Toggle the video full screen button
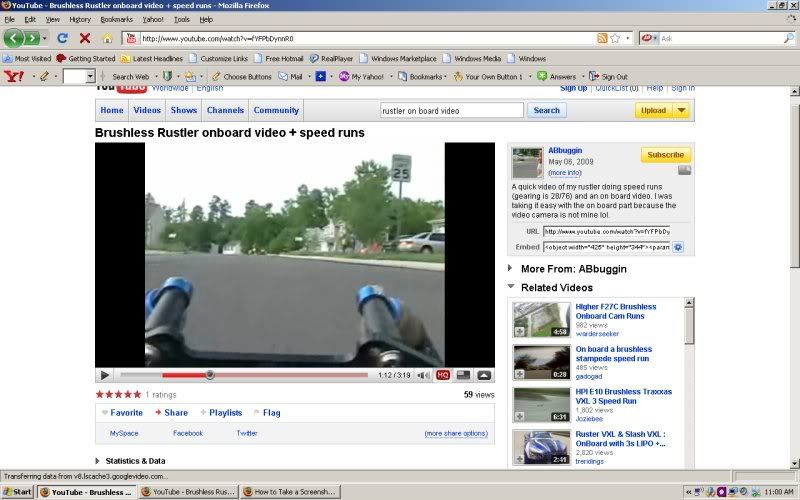 tap(484, 376)
